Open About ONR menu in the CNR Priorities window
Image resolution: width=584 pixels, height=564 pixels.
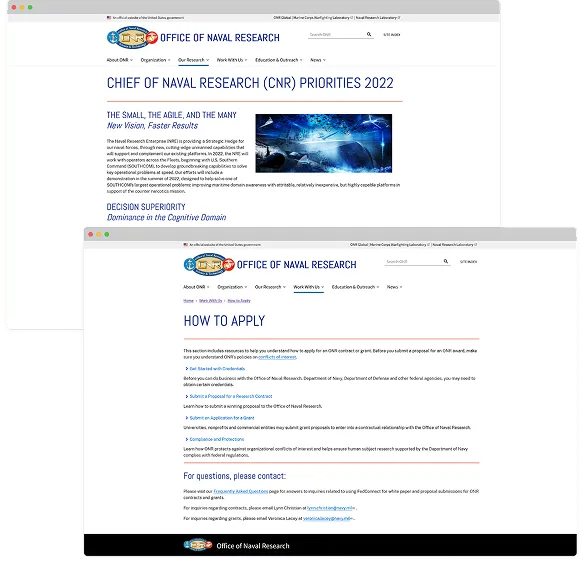pyautogui.click(x=120, y=60)
